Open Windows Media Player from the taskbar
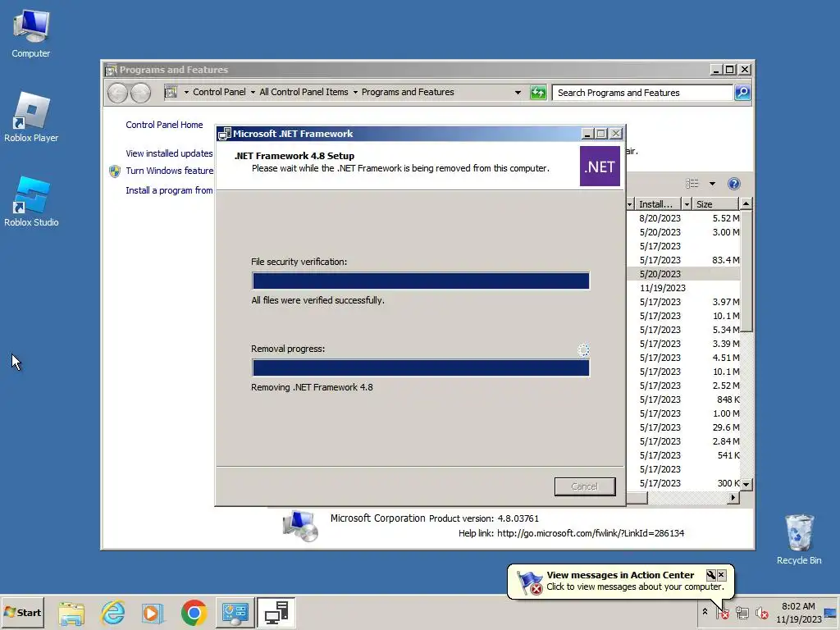 [153, 613]
